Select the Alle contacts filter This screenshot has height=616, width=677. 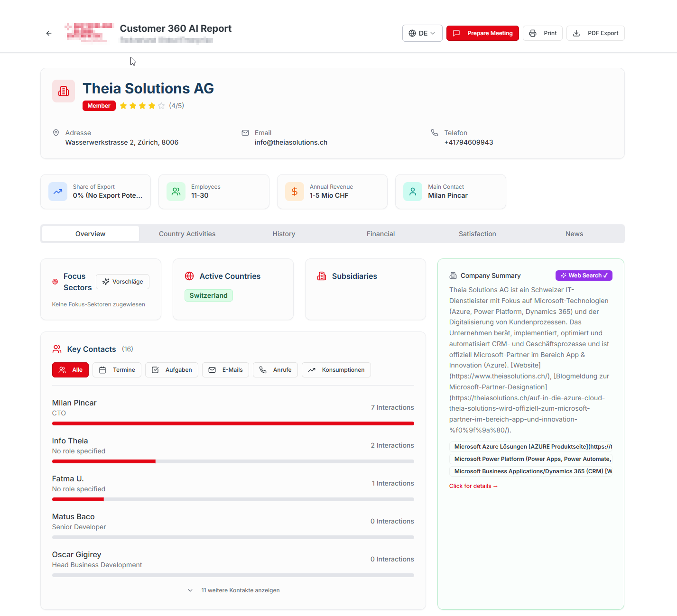71,370
